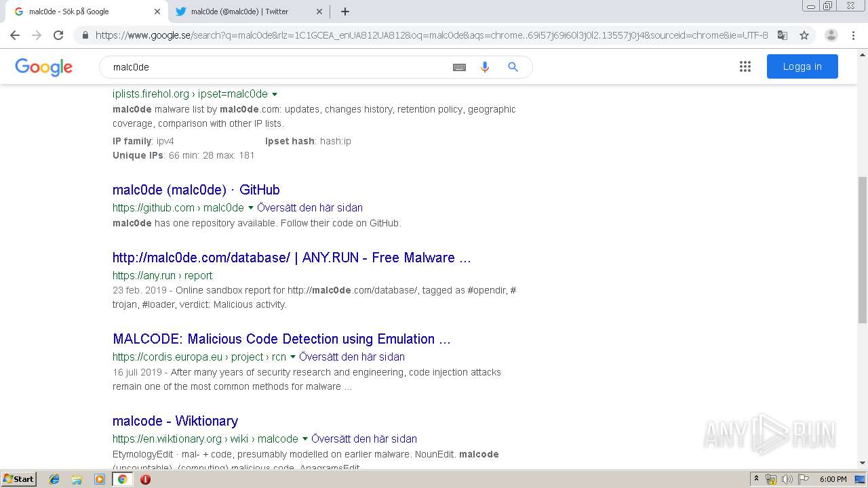Open the Google apps grid
The image size is (868, 488).
click(745, 66)
